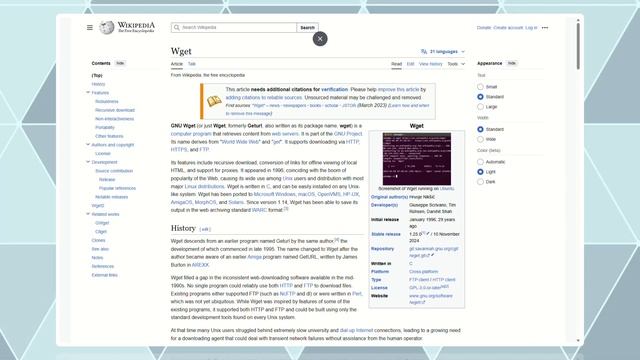Open the Cross-platform infobox link
Viewport: 640px width, 360px height.
(424, 271)
